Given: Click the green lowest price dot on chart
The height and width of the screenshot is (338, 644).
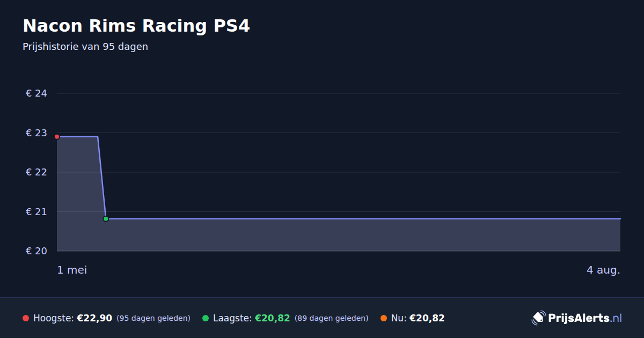Looking at the screenshot, I should 106,219.
